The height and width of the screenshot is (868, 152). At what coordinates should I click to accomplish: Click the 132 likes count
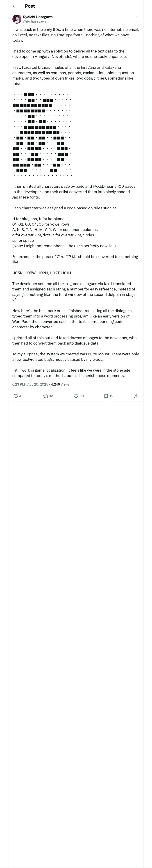tap(82, 397)
